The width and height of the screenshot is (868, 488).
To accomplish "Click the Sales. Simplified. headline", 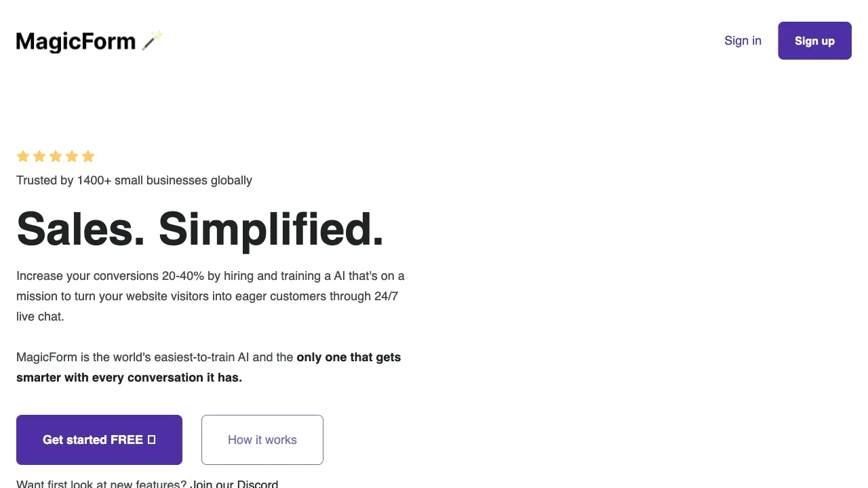I will point(200,228).
